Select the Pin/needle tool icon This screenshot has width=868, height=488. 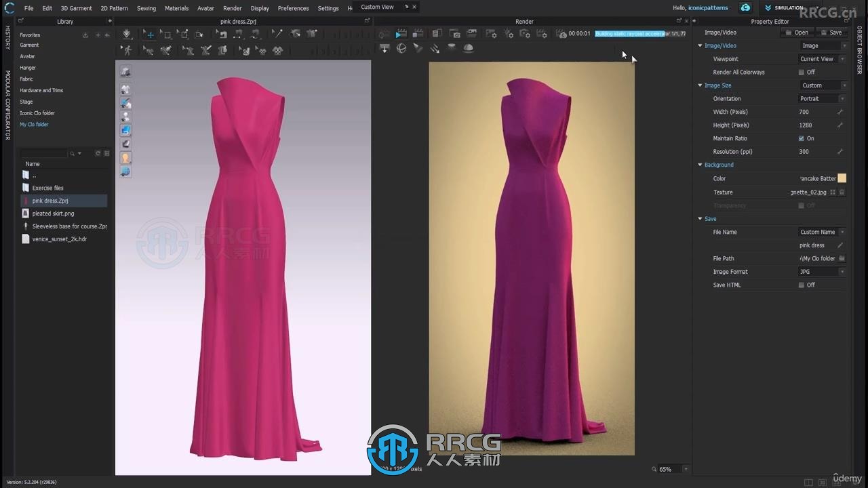pyautogui.click(x=277, y=34)
